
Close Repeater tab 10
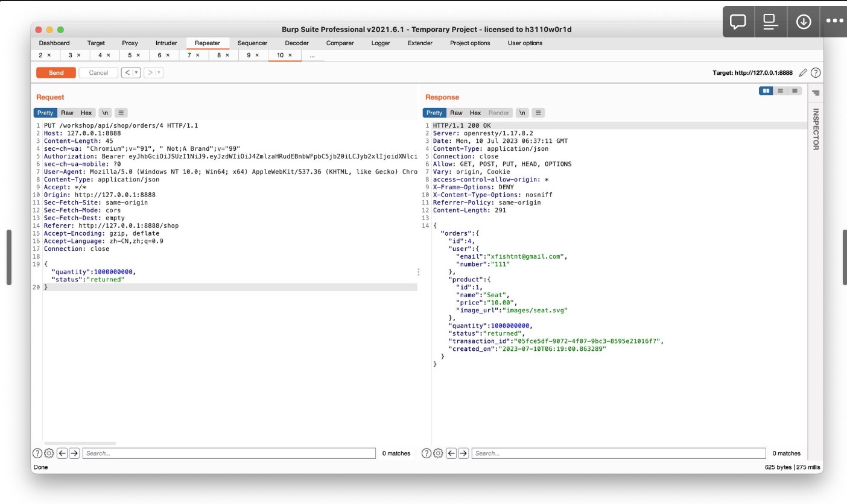[290, 55]
